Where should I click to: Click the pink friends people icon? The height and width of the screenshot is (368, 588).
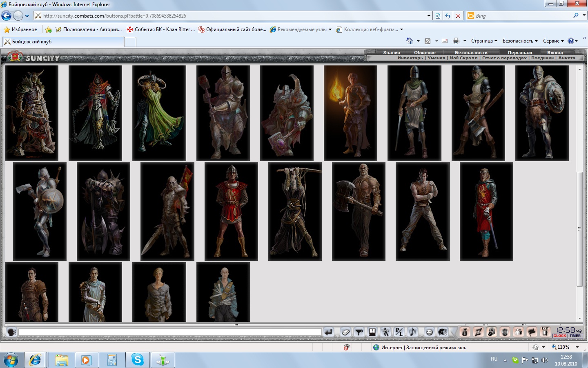click(518, 332)
